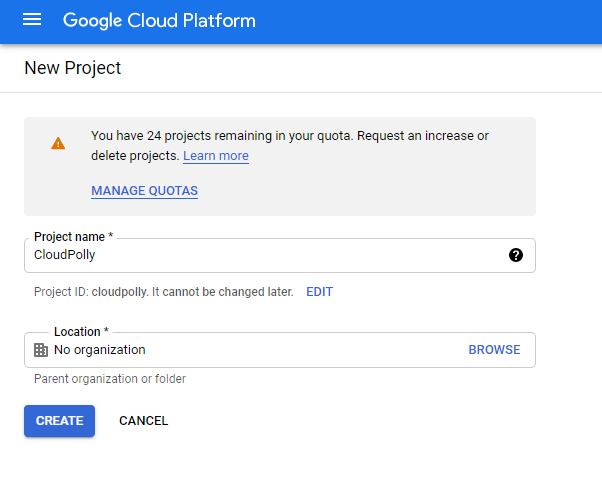602x484 pixels.
Task: Click the 'New Project' page heading
Action: [x=72, y=68]
